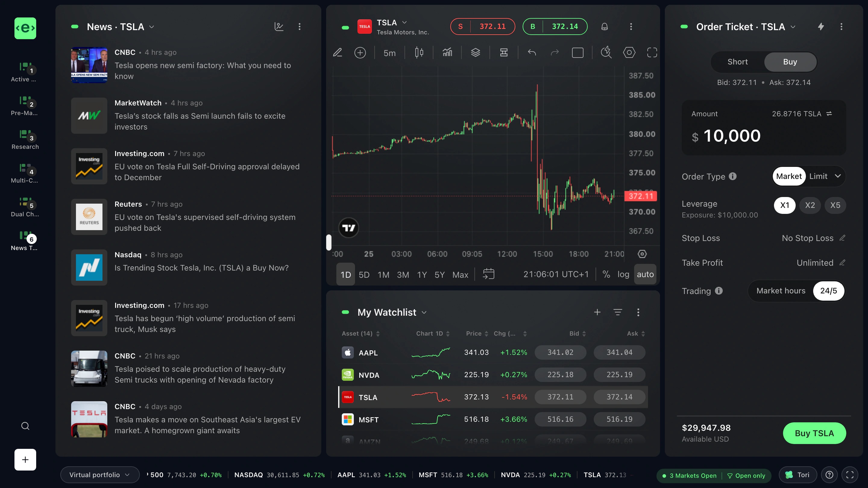Expand the Limit order type dropdown arrow
The height and width of the screenshot is (488, 868).
tap(838, 176)
